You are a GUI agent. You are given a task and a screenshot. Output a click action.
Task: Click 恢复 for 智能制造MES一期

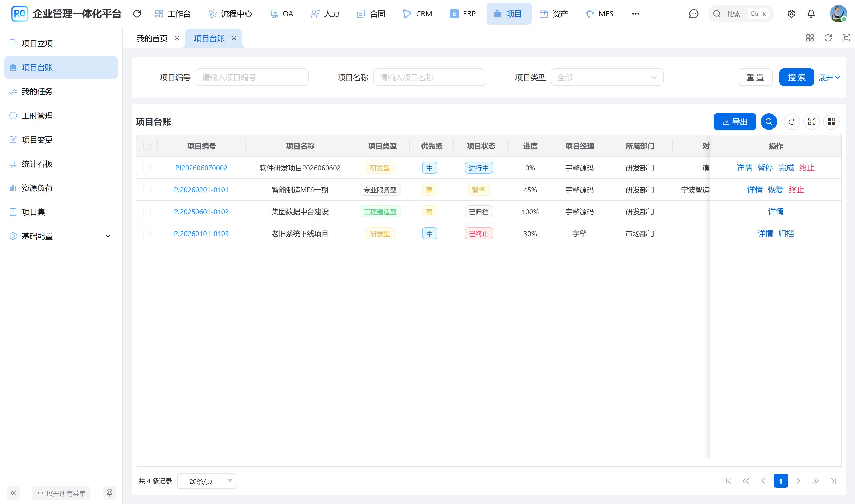[776, 190]
